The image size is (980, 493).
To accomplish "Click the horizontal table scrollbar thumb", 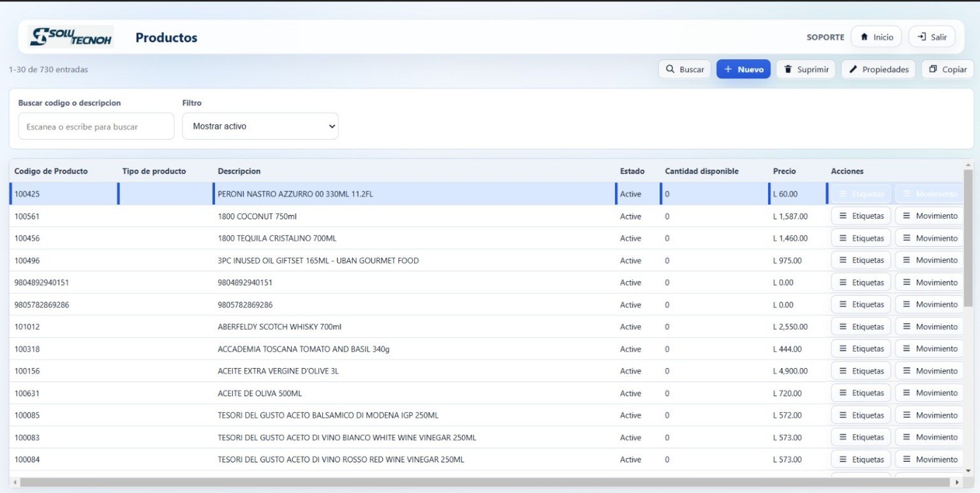I will click(484, 482).
